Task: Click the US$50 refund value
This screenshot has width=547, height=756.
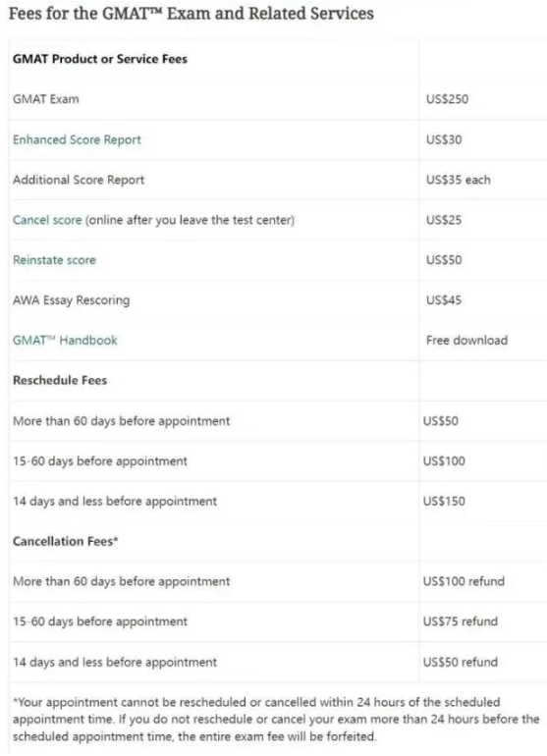Action: click(x=461, y=662)
